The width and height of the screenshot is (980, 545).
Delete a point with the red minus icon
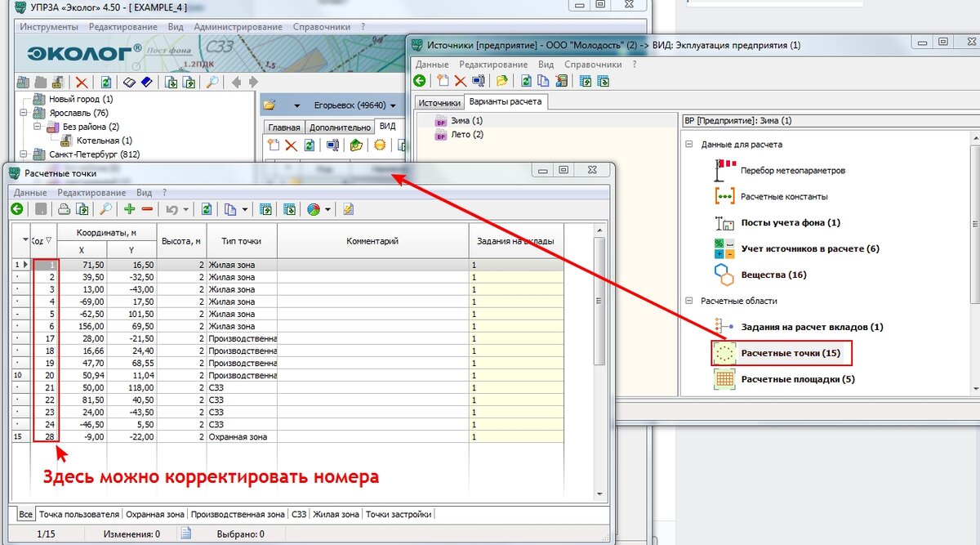[x=148, y=209]
